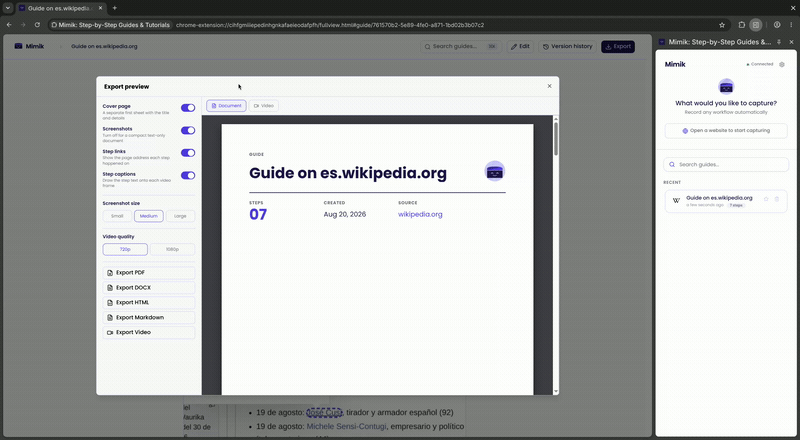The width and height of the screenshot is (800, 440).
Task: Click the preview scrollbar down arrow
Action: [556, 392]
